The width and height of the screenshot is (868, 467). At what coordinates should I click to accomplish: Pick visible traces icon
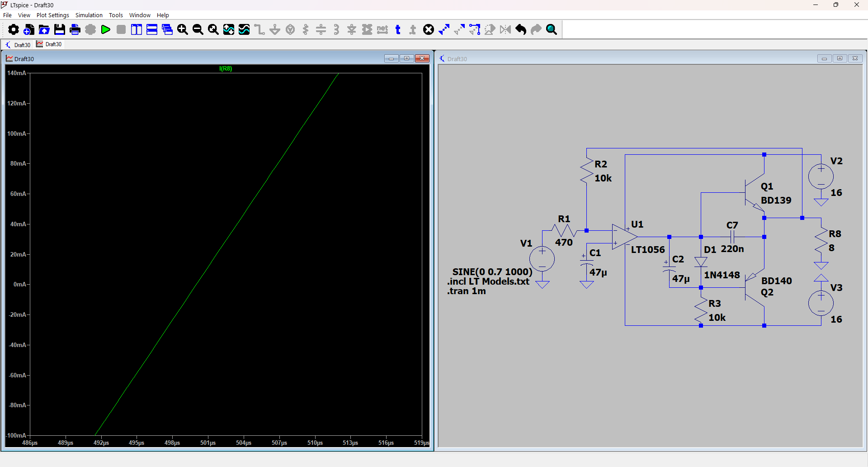(244, 30)
